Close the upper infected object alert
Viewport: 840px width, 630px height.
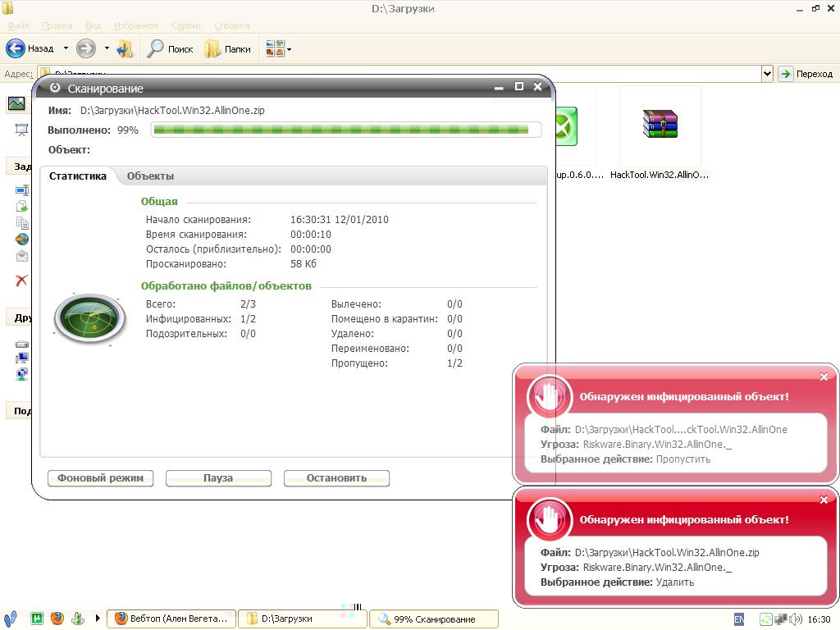(x=824, y=377)
